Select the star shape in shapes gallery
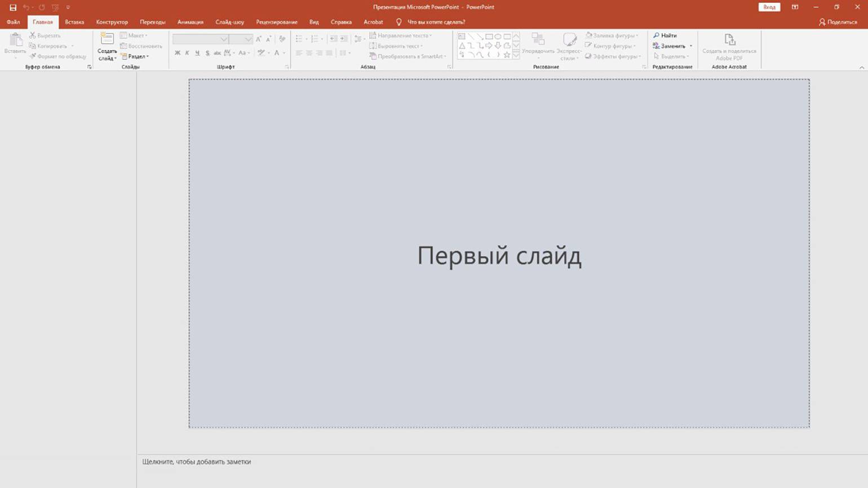868x488 pixels. pos(507,55)
